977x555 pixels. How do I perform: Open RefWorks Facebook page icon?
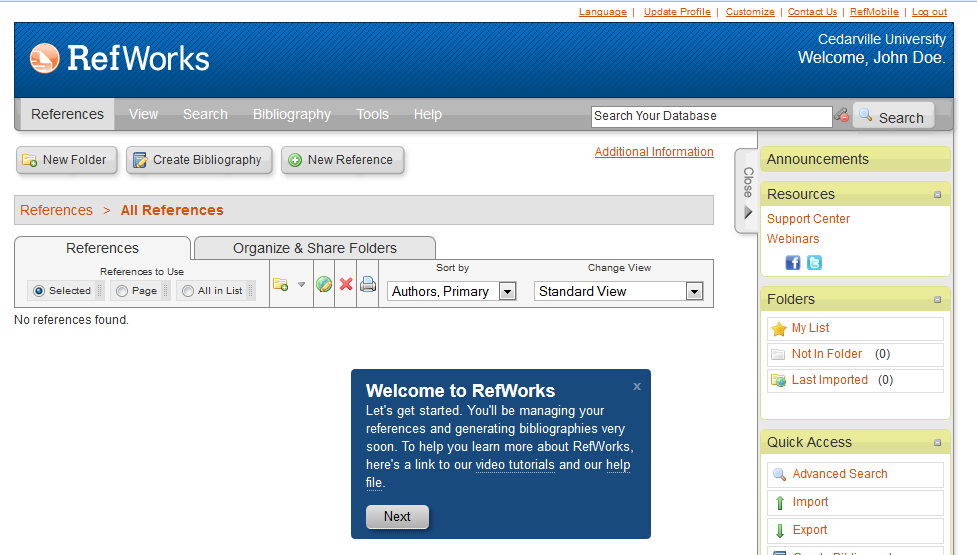793,263
